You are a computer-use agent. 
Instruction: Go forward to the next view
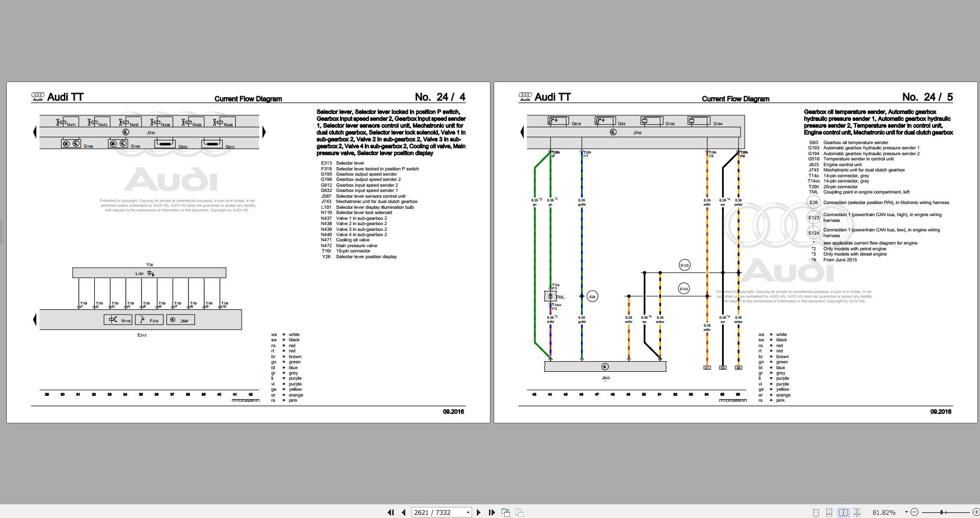(x=519, y=512)
